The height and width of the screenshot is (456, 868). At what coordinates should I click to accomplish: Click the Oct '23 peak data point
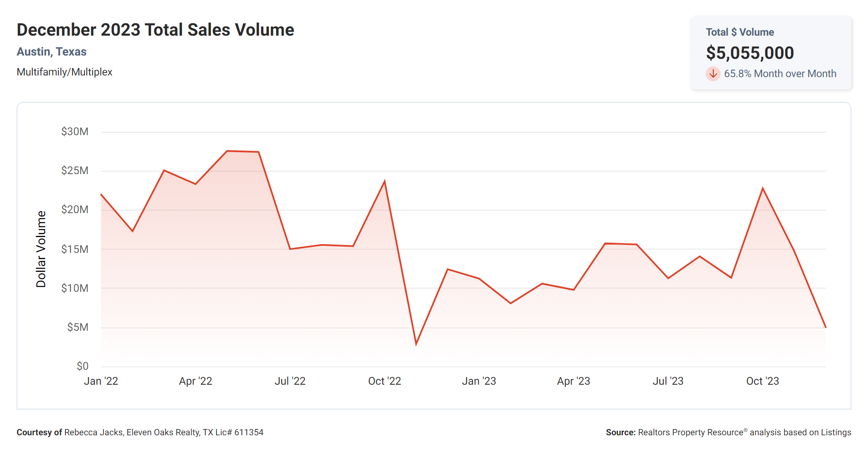(762, 189)
